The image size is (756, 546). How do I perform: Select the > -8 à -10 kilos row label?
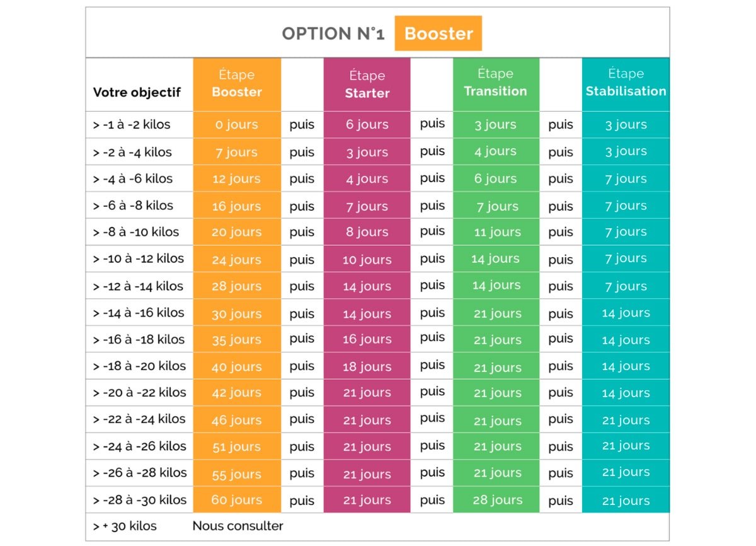tap(135, 232)
